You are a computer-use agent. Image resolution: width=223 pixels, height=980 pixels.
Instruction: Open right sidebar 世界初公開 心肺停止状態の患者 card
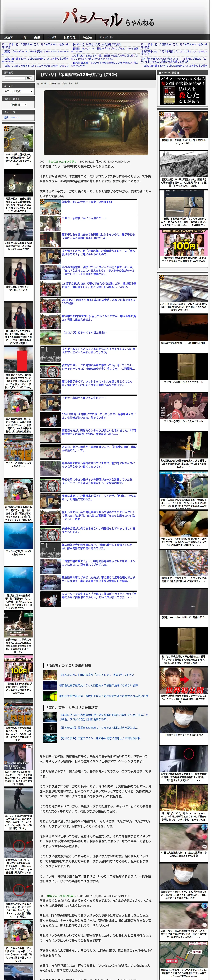click(183, 686)
